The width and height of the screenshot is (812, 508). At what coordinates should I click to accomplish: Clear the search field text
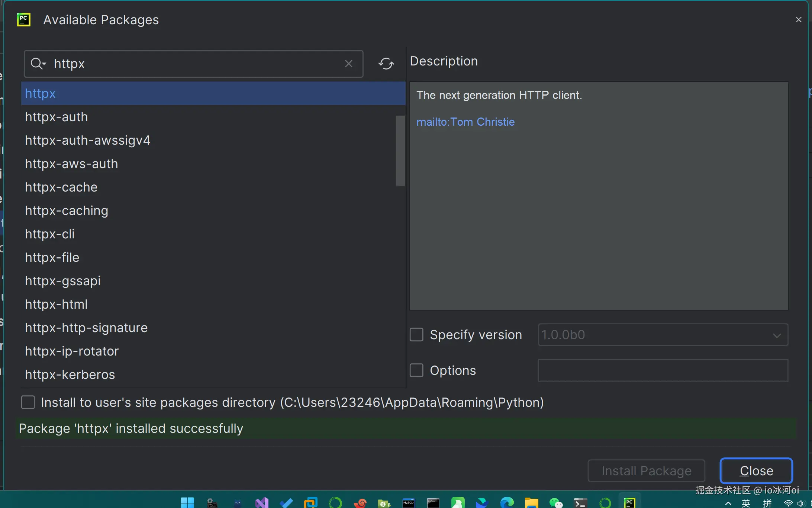pos(348,64)
